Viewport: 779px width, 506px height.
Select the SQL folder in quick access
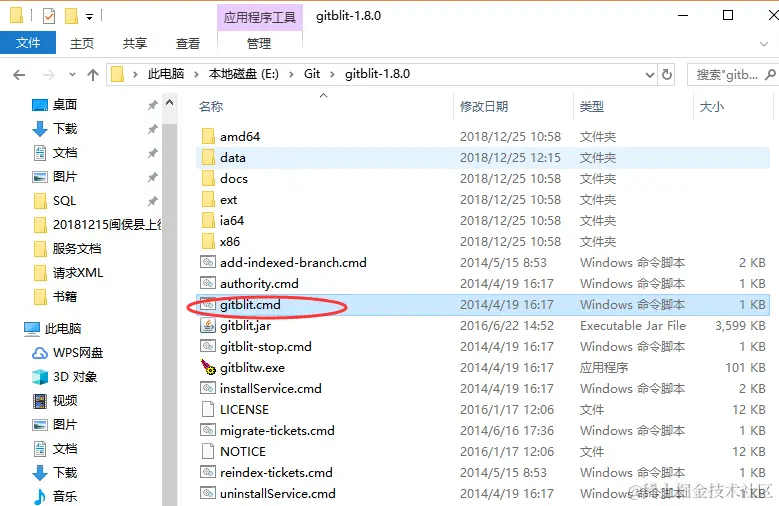pyautogui.click(x=65, y=201)
